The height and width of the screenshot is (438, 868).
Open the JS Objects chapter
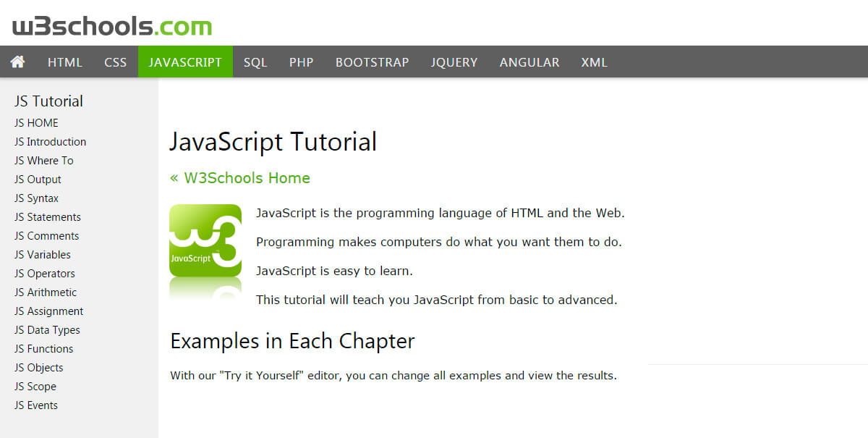click(39, 368)
